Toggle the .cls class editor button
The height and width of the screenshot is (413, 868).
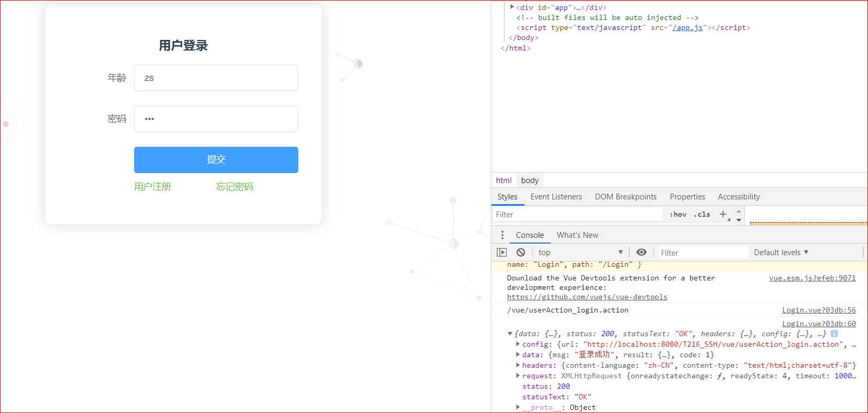click(x=702, y=214)
